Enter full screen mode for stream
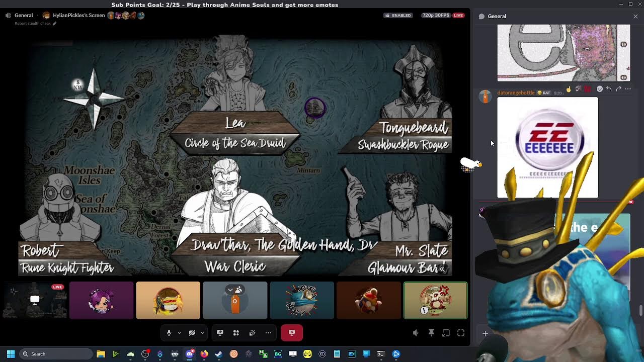644x362 pixels. 461,333
